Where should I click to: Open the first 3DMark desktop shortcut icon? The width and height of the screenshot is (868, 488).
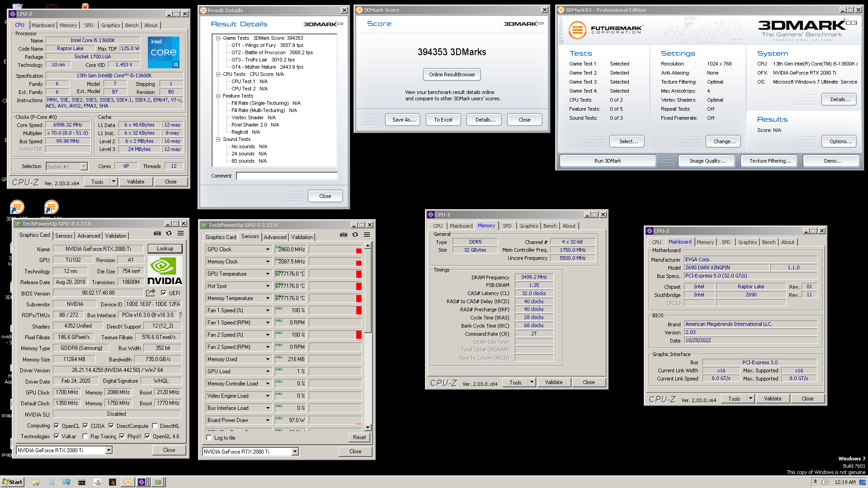click(x=17, y=207)
